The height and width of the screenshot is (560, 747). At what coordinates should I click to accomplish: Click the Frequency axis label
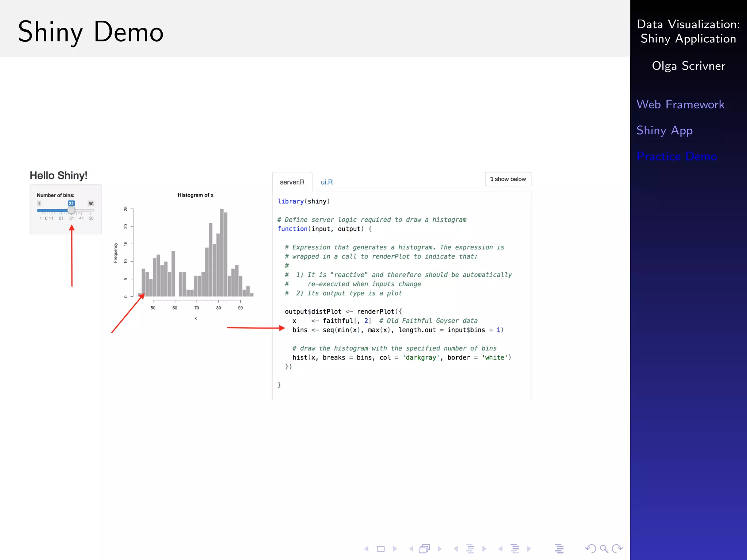click(x=116, y=253)
